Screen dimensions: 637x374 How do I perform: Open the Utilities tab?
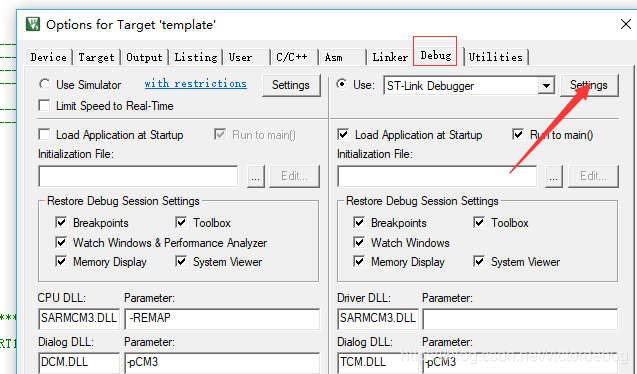tap(496, 57)
